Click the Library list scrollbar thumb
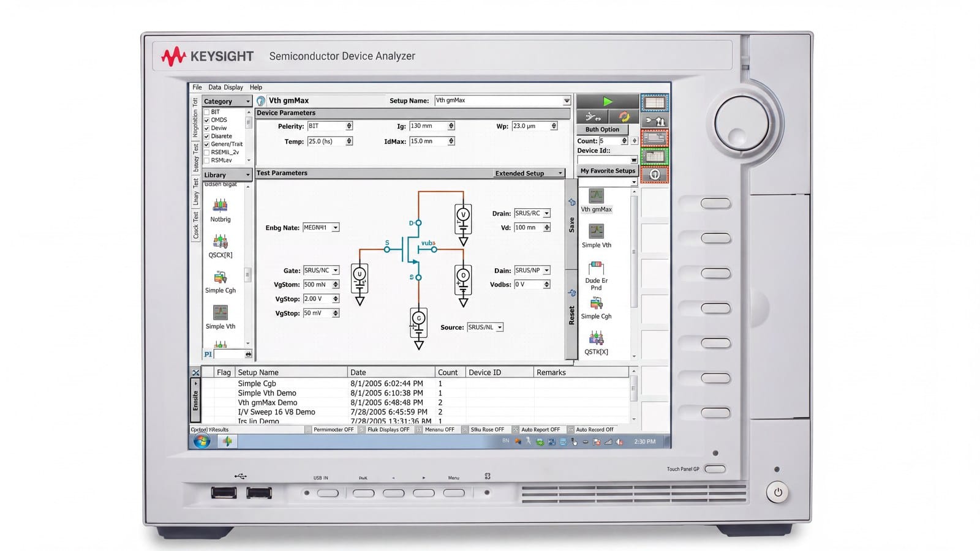The image size is (980, 551). point(248,275)
